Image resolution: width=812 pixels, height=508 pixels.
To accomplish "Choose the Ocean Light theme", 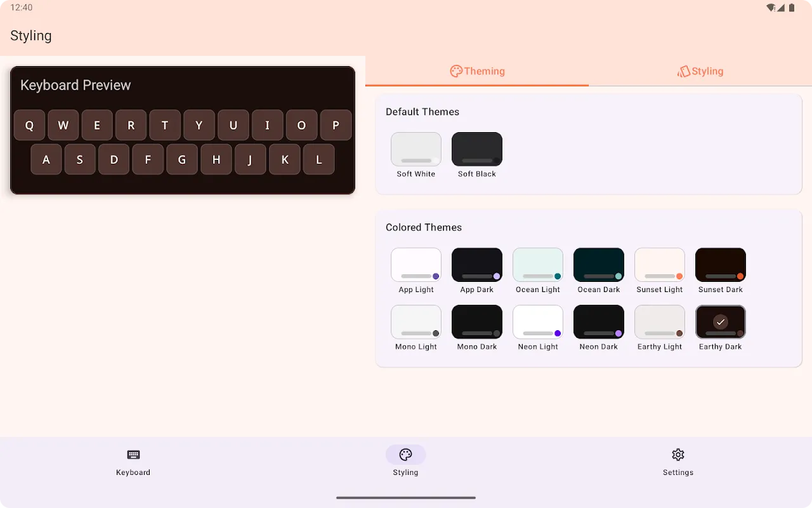I will click(x=538, y=265).
